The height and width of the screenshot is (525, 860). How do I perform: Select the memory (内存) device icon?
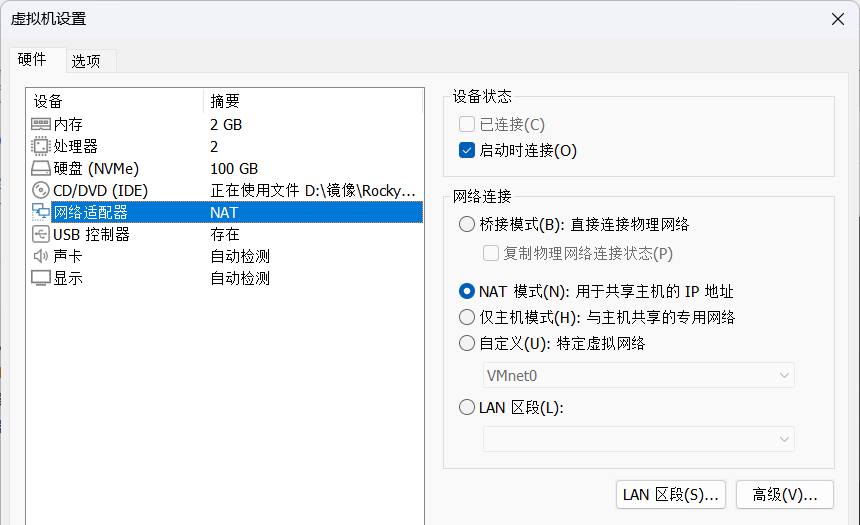point(41,125)
